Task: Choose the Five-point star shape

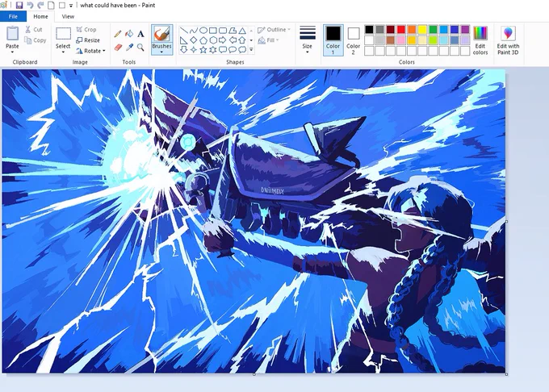Action: pyautogui.click(x=203, y=50)
